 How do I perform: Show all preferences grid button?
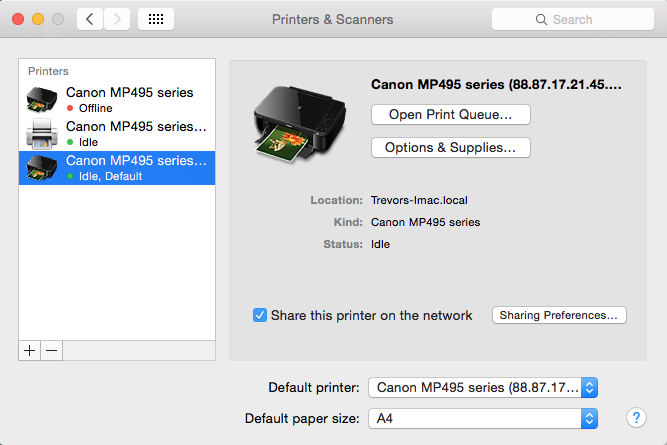click(x=156, y=19)
